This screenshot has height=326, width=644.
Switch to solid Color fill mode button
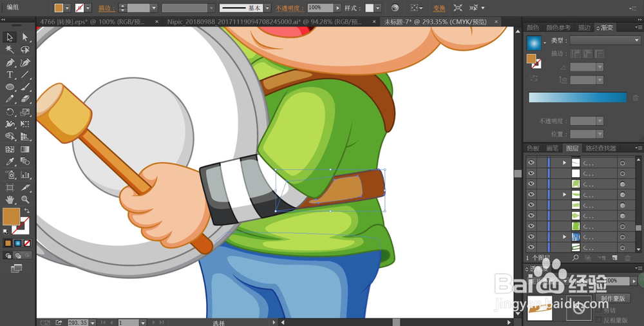[8, 243]
